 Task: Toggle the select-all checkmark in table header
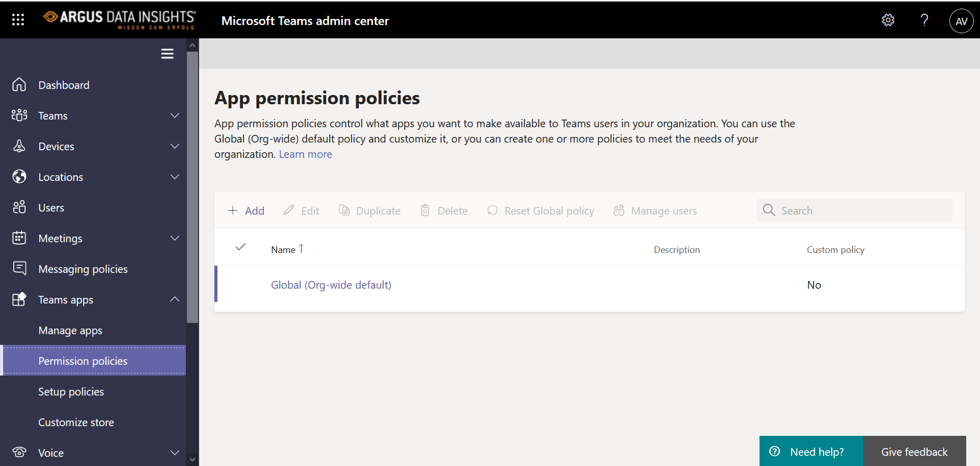click(x=240, y=247)
